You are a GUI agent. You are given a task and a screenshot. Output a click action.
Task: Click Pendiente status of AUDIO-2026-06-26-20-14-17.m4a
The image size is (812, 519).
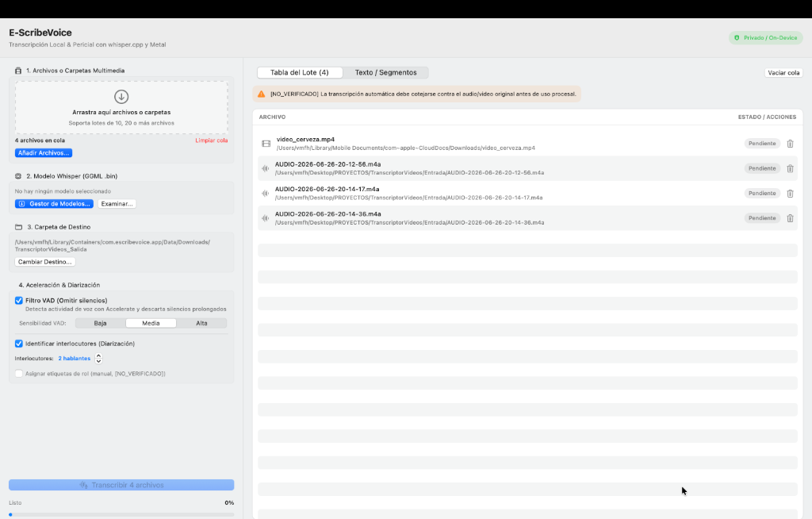762,194
